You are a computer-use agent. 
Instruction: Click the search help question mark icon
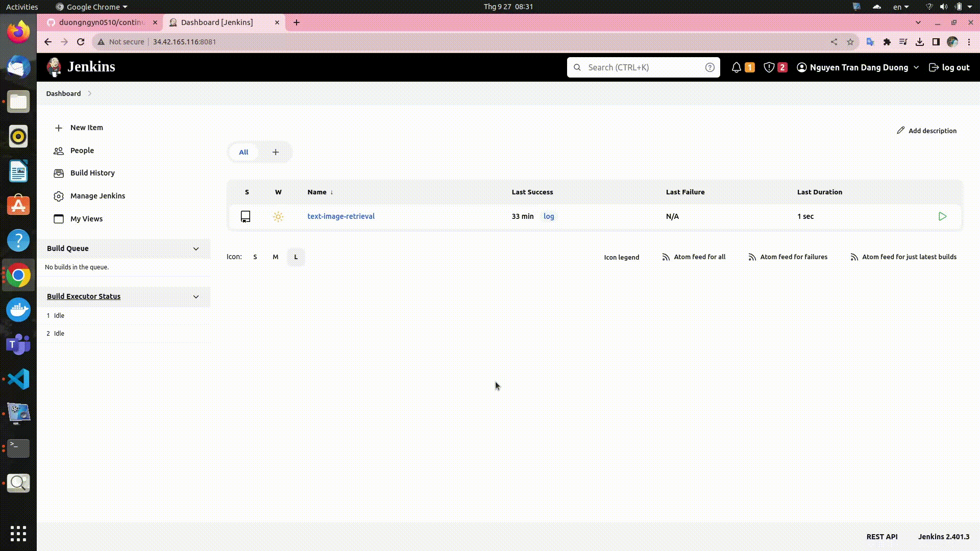click(709, 67)
